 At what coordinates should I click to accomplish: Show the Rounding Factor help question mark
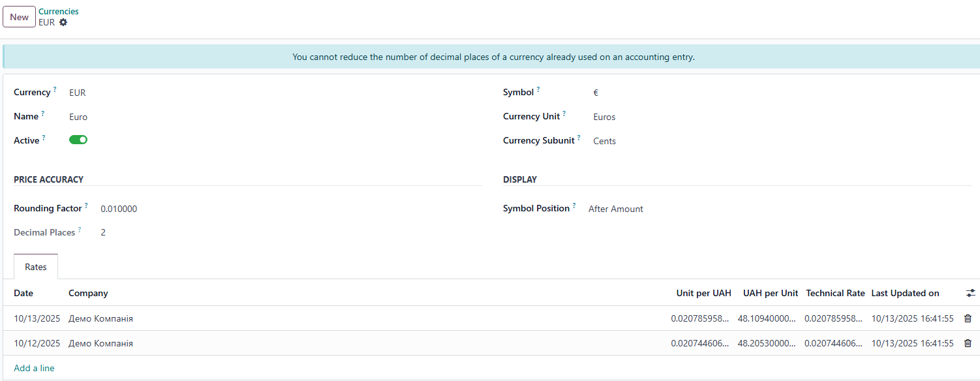pyautogui.click(x=86, y=206)
